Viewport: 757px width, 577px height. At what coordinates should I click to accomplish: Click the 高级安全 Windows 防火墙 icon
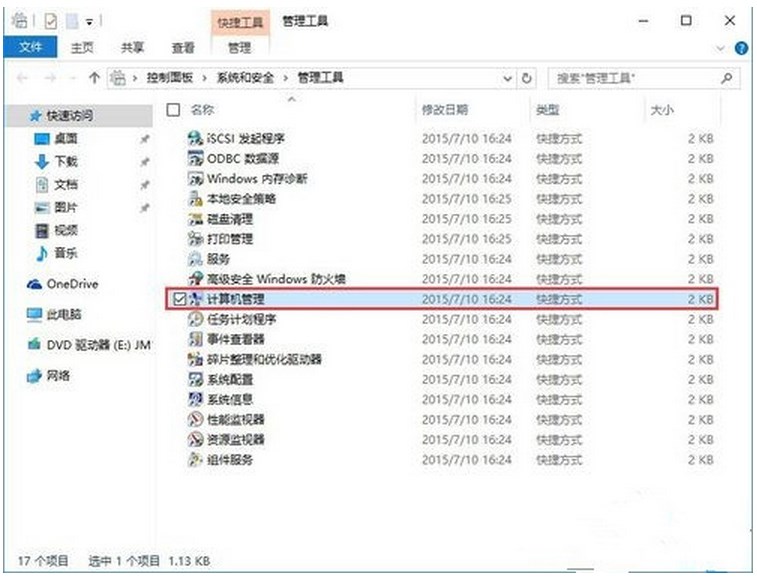point(196,279)
